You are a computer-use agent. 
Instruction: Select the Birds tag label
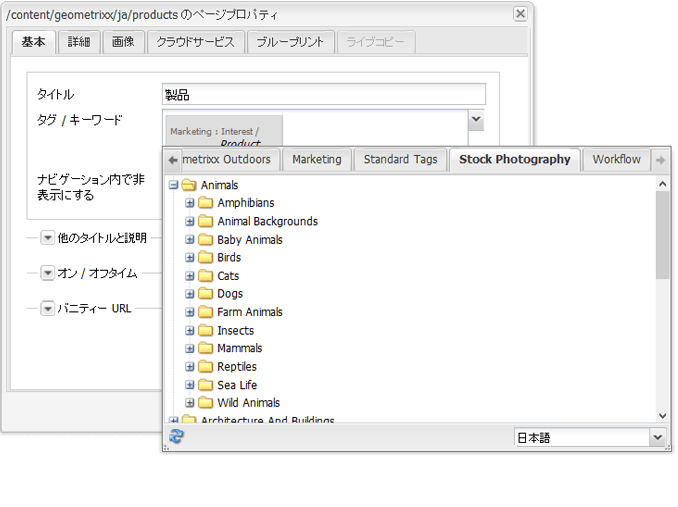point(229,258)
